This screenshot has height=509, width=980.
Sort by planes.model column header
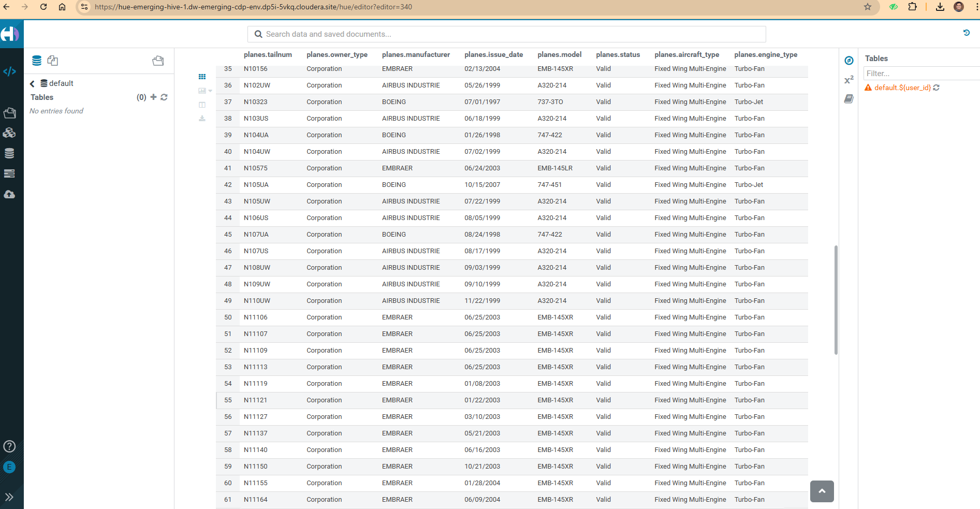(559, 54)
